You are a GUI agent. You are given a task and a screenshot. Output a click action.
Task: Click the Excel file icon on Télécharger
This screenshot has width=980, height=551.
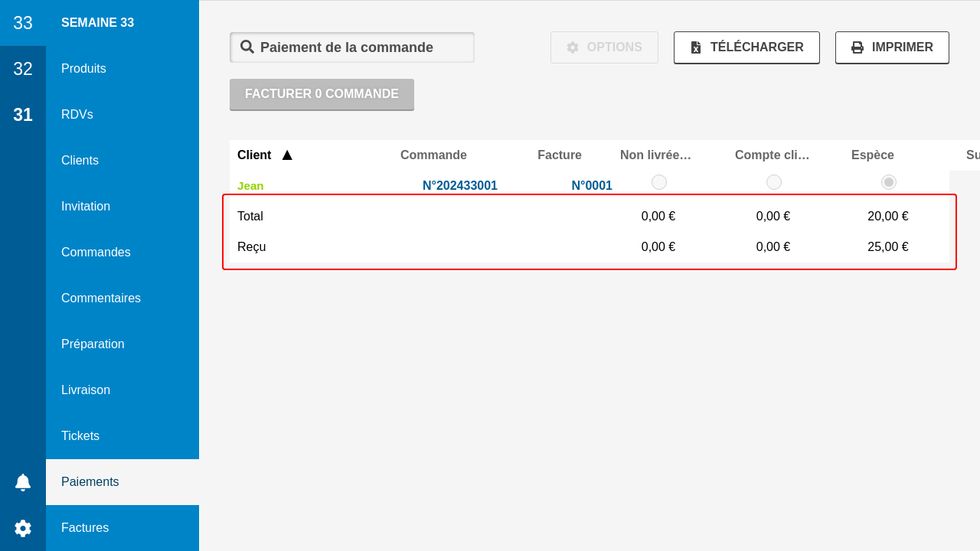click(695, 47)
